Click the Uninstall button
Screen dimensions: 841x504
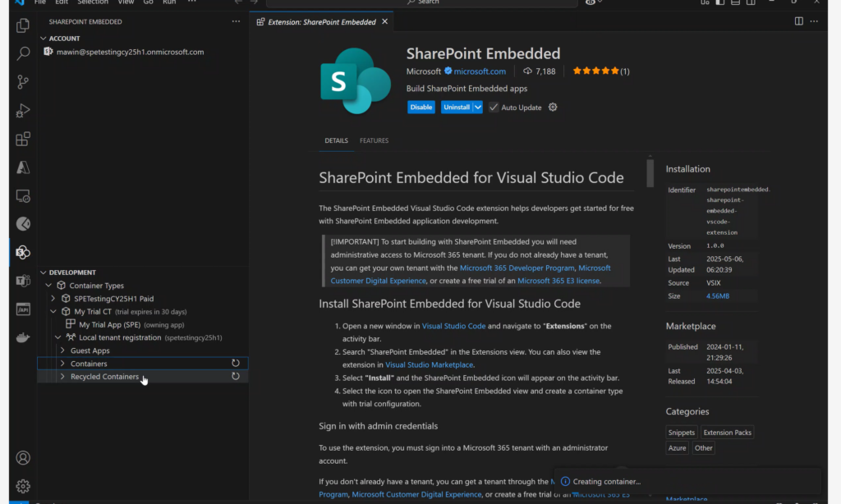[x=457, y=108]
